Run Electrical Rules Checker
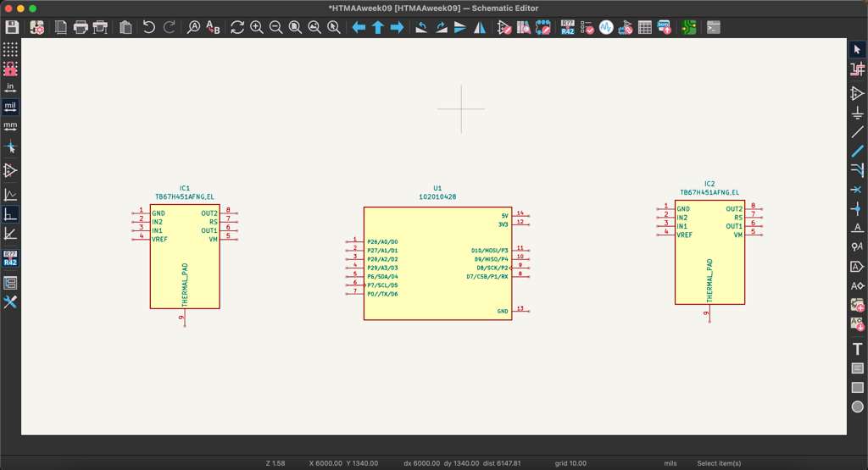 587,27
